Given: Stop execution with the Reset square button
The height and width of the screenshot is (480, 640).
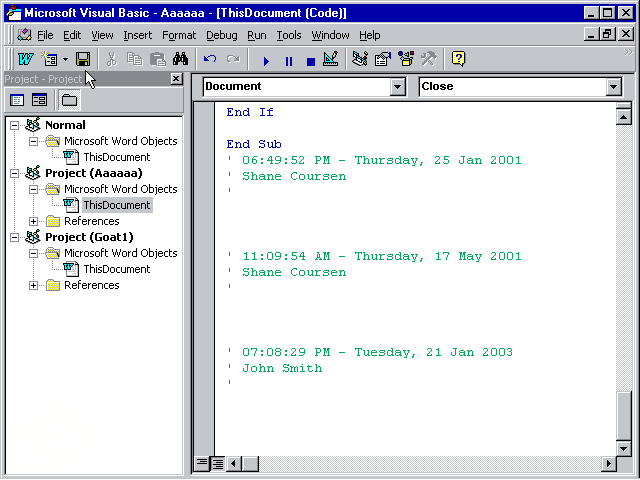Looking at the screenshot, I should 311,61.
